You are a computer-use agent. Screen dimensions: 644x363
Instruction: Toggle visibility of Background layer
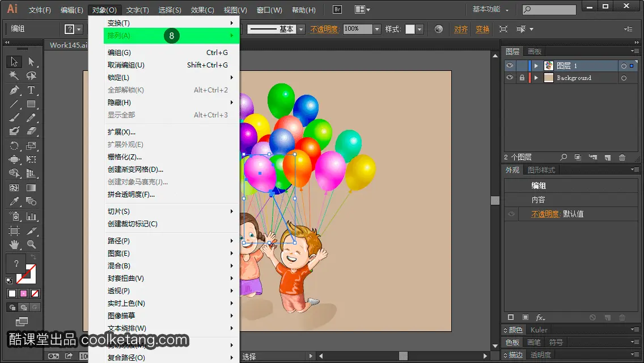pyautogui.click(x=510, y=78)
